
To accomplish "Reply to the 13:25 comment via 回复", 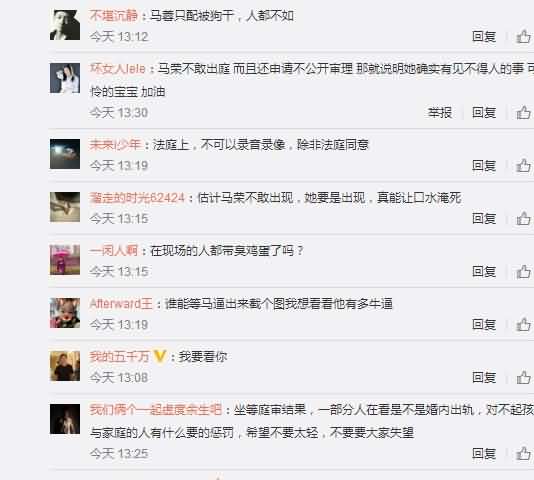I will (x=484, y=453).
